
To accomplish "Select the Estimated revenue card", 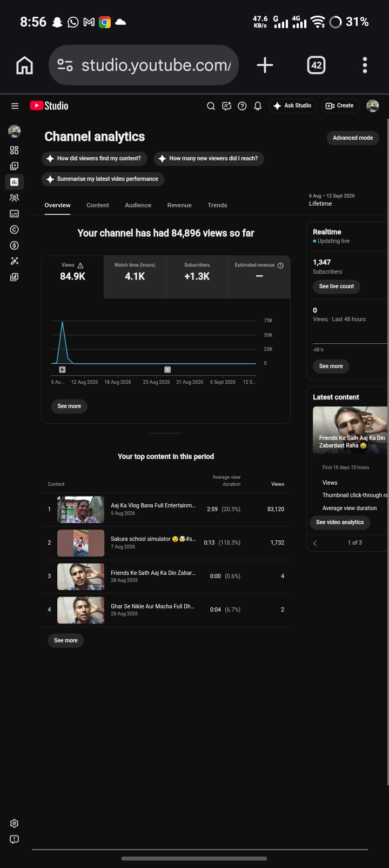I will 259,277.
